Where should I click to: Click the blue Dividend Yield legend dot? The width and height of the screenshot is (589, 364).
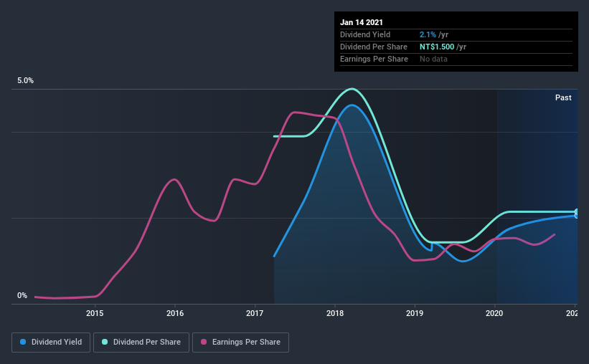click(x=23, y=342)
